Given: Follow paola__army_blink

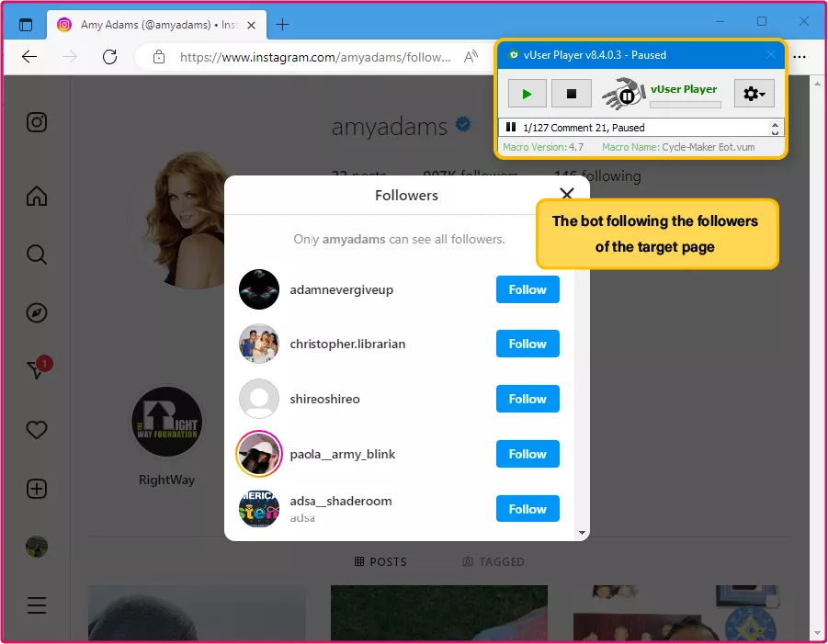Looking at the screenshot, I should (x=527, y=454).
